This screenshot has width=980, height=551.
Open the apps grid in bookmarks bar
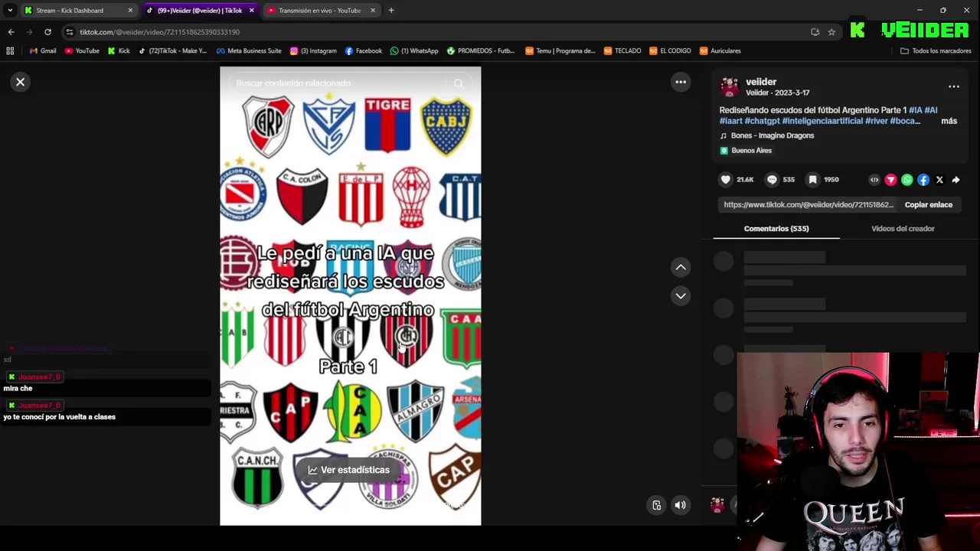(10, 51)
